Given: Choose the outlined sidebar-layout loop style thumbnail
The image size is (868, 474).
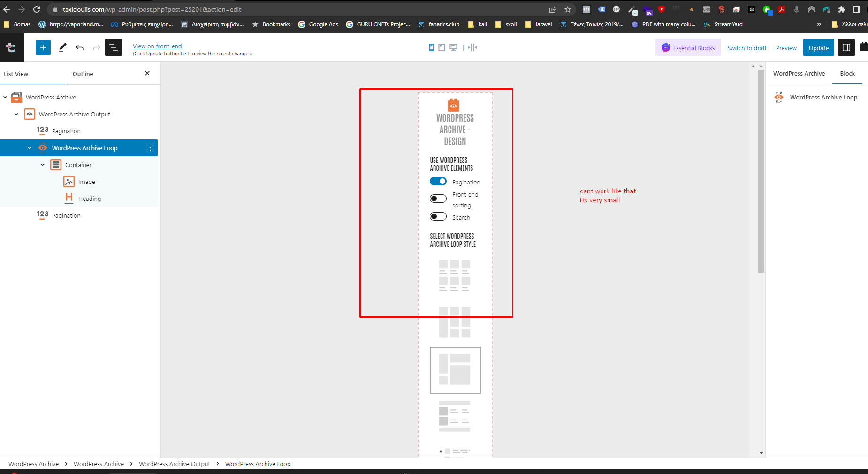Looking at the screenshot, I should click(456, 370).
